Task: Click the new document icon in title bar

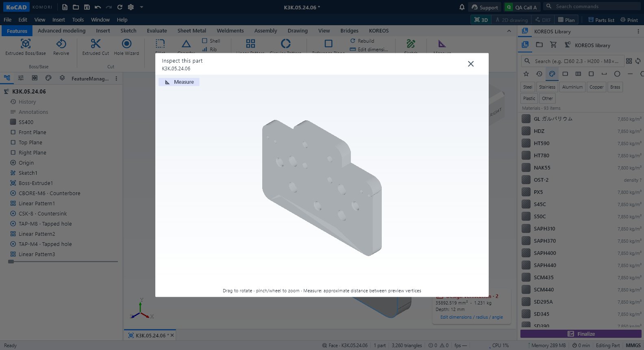Action: 65,7
